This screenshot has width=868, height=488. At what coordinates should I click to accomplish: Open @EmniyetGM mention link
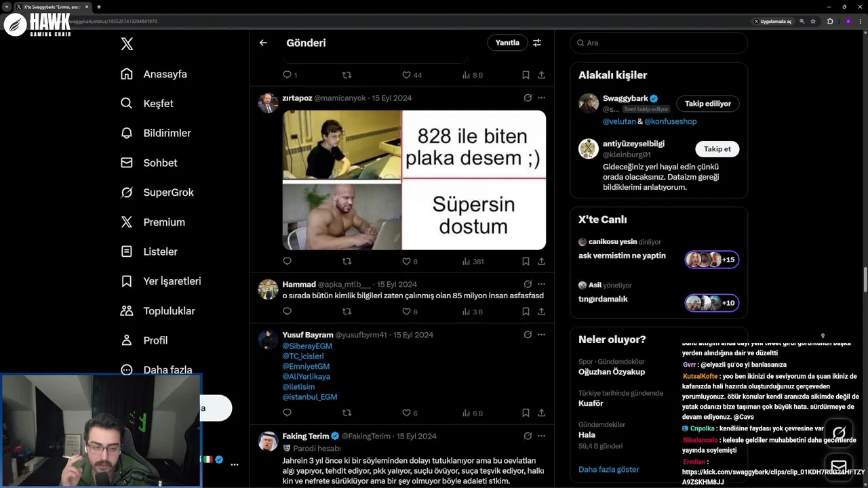(x=306, y=367)
